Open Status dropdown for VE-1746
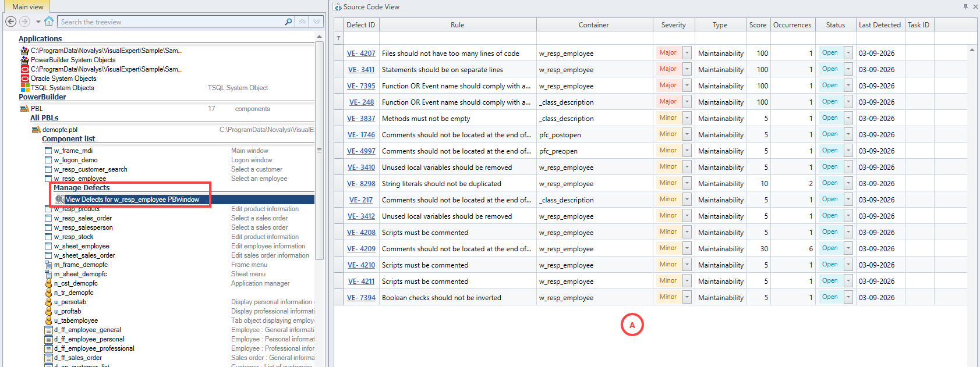This screenshot has width=980, height=367. tap(848, 134)
